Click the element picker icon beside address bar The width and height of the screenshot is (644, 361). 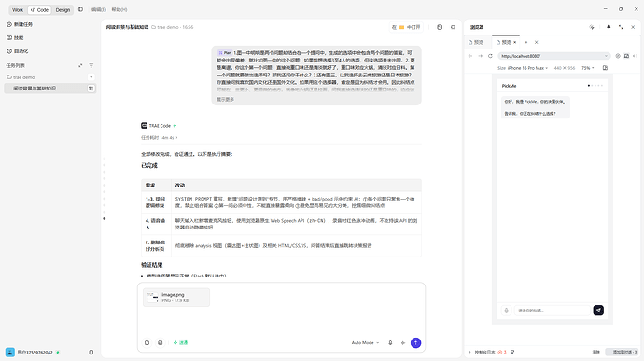[618, 56]
